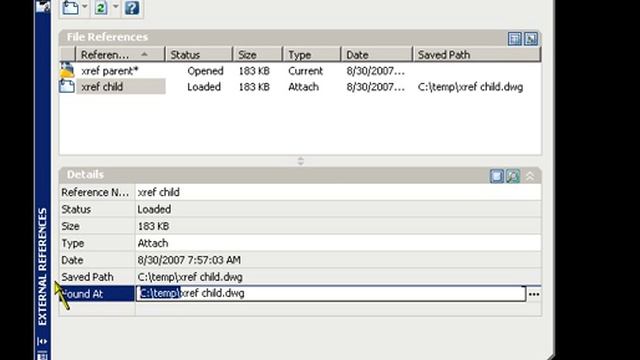Sort by Reference Name column header
This screenshot has width=640, height=360.
click(x=120, y=55)
